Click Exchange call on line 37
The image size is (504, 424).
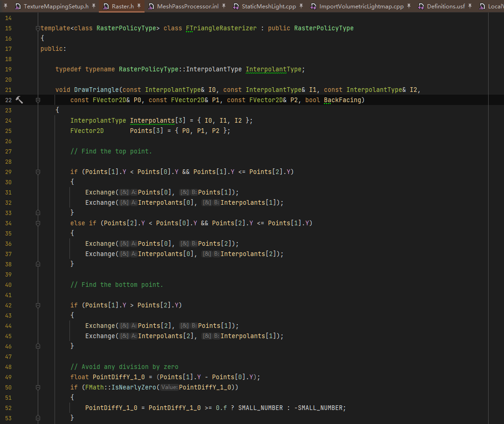pyautogui.click(x=100, y=254)
